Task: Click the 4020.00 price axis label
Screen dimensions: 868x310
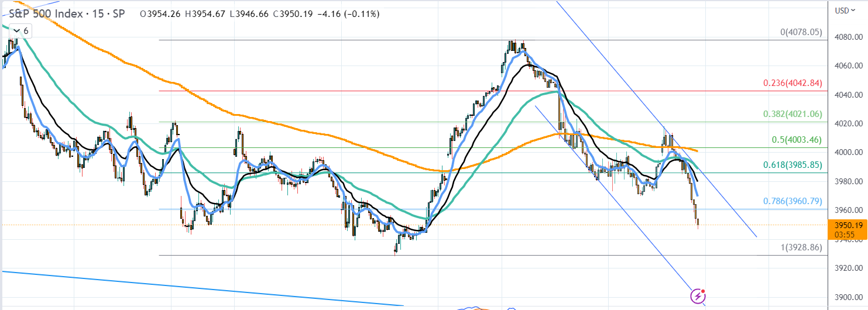Action: click(849, 123)
